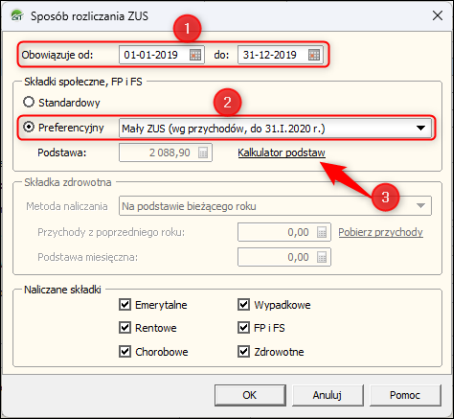Click the Anuluj button

(x=327, y=395)
